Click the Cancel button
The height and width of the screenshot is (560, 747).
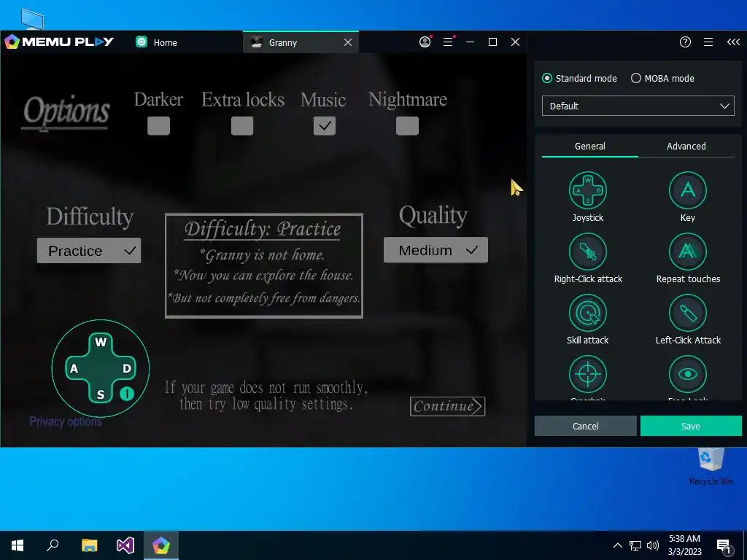pyautogui.click(x=586, y=426)
